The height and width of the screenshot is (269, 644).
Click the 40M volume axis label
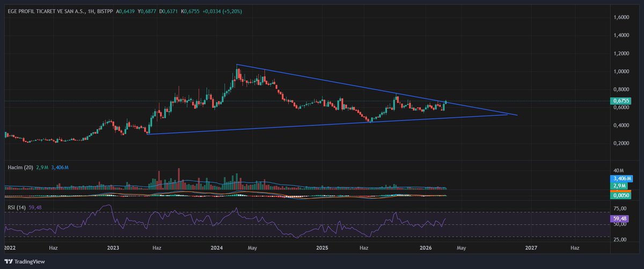point(618,171)
